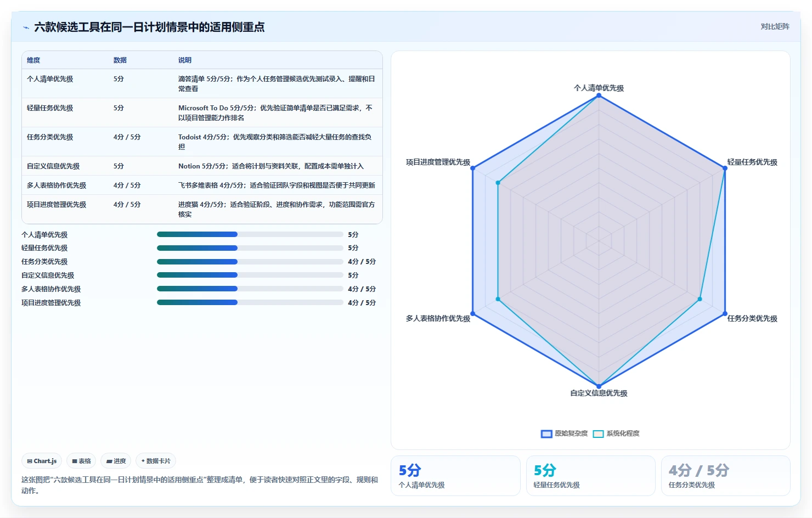The height and width of the screenshot is (518, 812).
Task: Click radar axis label 任务分类优先级
Action: coord(752,318)
